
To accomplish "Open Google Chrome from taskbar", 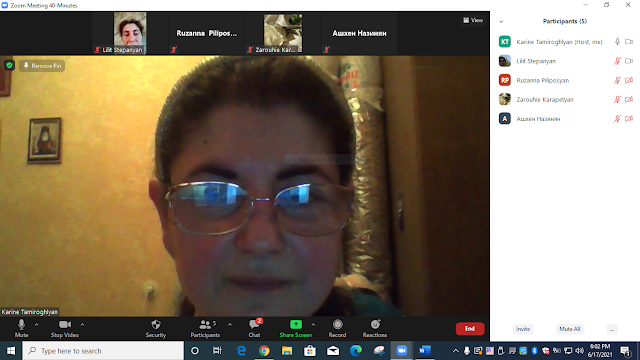I will point(264,351).
